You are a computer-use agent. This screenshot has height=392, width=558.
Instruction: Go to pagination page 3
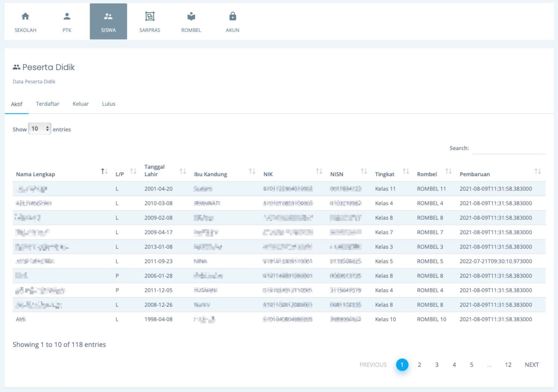[437, 365]
